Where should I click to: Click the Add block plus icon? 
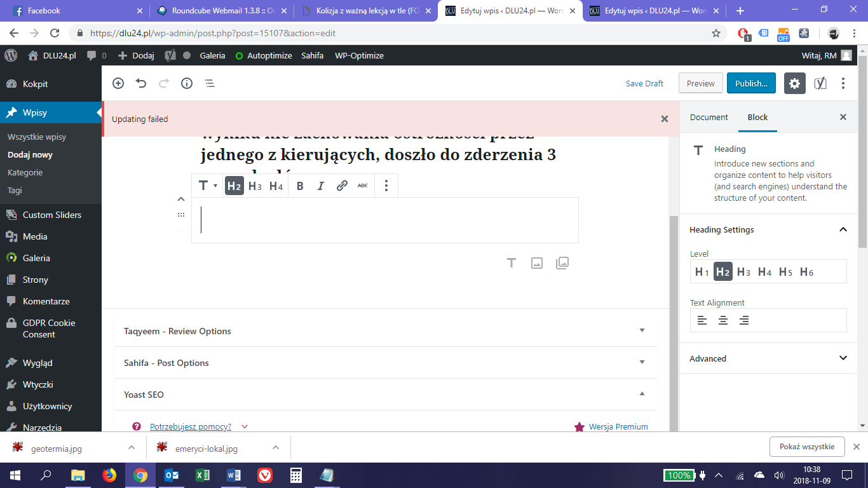tap(118, 83)
